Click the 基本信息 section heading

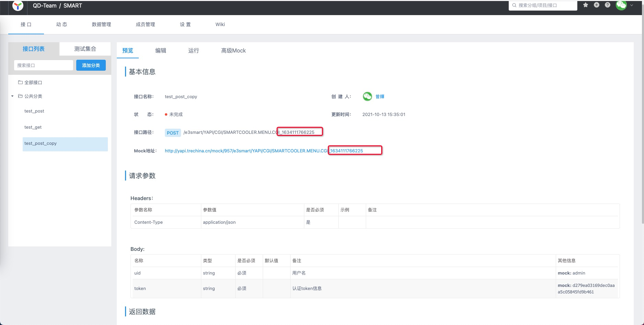pos(142,72)
